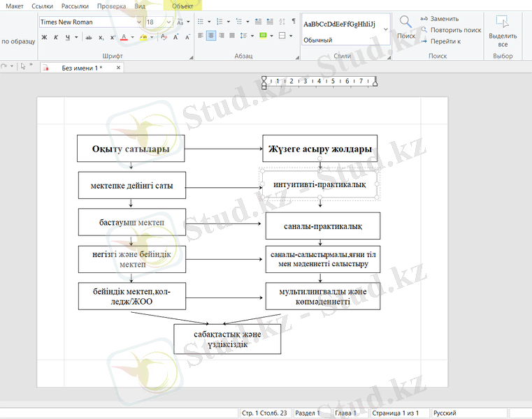
Task: Open Шрифт dialog launcher
Action: (x=191, y=57)
